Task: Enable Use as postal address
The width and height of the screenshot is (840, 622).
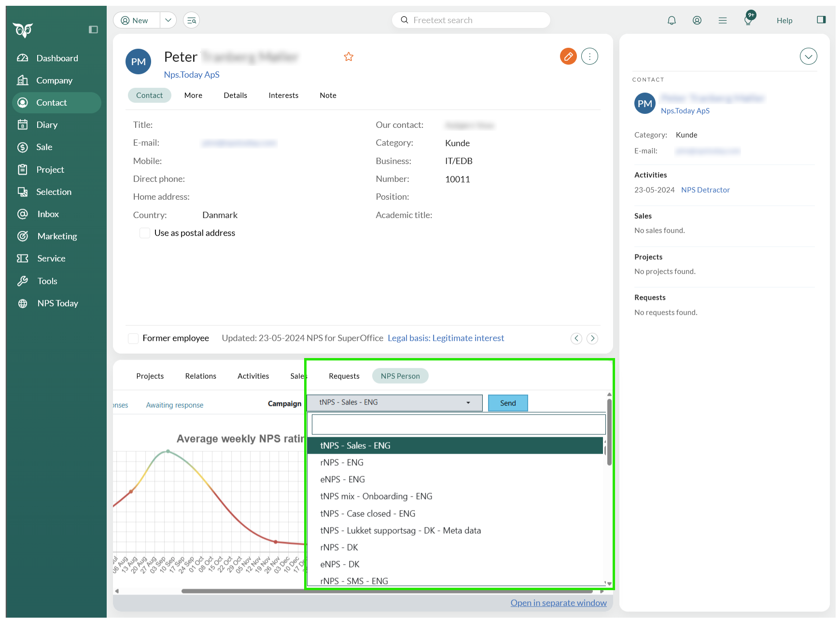Action: click(145, 233)
